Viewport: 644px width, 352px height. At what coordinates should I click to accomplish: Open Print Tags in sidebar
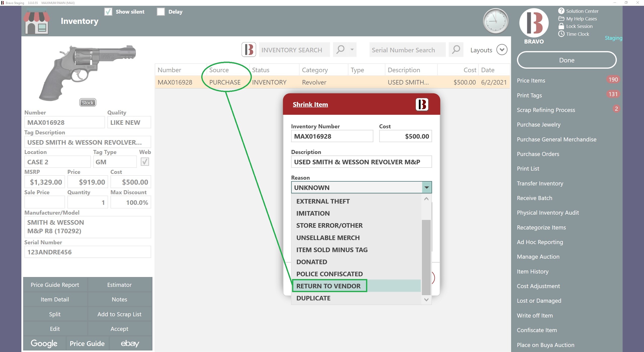[x=529, y=95]
